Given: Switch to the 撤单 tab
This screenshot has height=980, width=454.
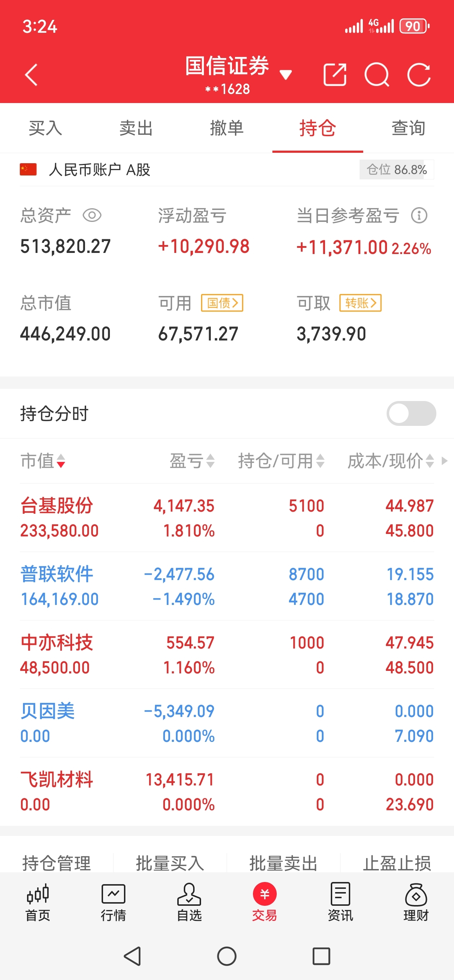Looking at the screenshot, I should tap(227, 128).
